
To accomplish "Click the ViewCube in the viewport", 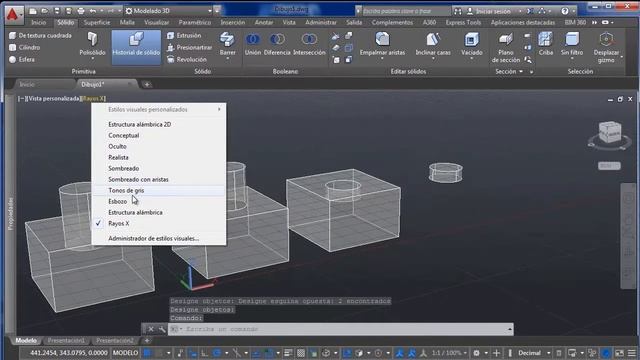I will click(609, 133).
